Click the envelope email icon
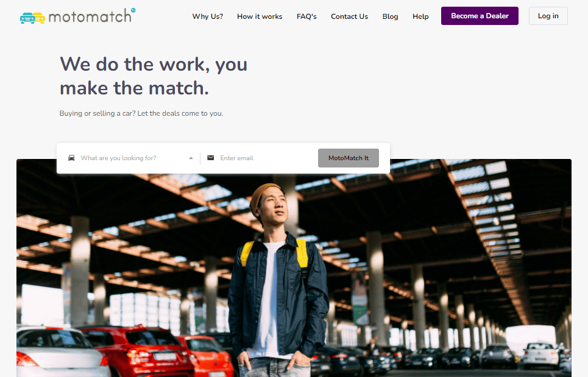 tap(211, 158)
